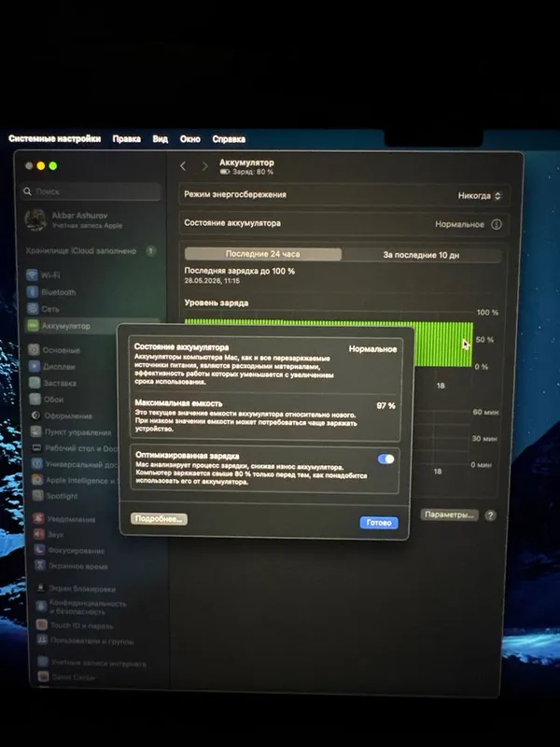Open Оформление appearance icon
Viewport: 560px width, 747px height.
[x=35, y=416]
